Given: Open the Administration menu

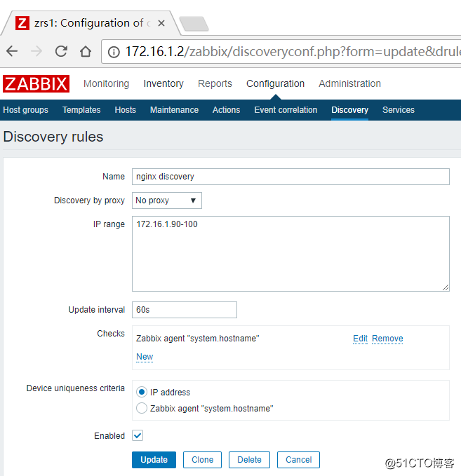Looking at the screenshot, I should (x=349, y=83).
